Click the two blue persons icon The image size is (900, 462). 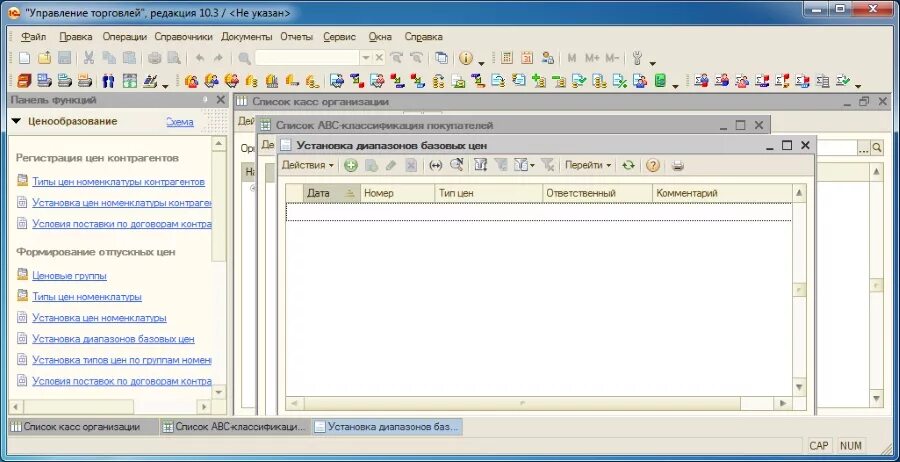[108, 81]
